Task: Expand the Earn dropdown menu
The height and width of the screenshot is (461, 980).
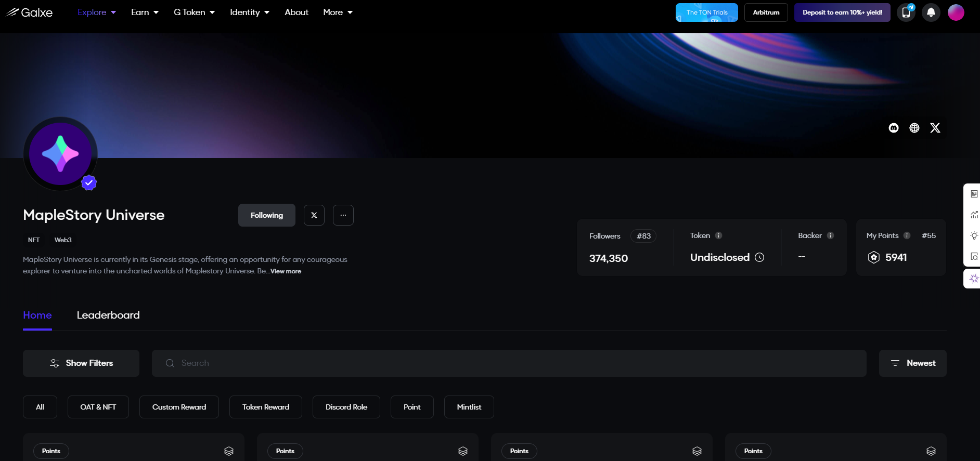Action: pos(145,12)
